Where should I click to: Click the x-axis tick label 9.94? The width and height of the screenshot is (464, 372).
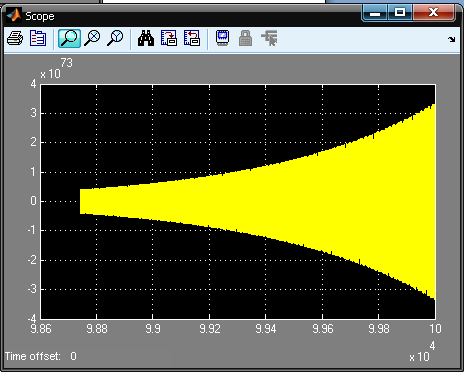tap(266, 329)
